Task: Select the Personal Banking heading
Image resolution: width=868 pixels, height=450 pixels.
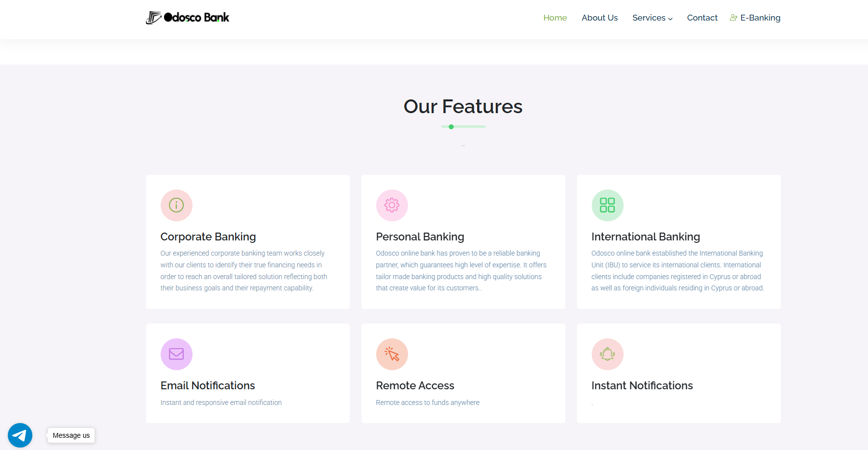Action: tap(420, 237)
